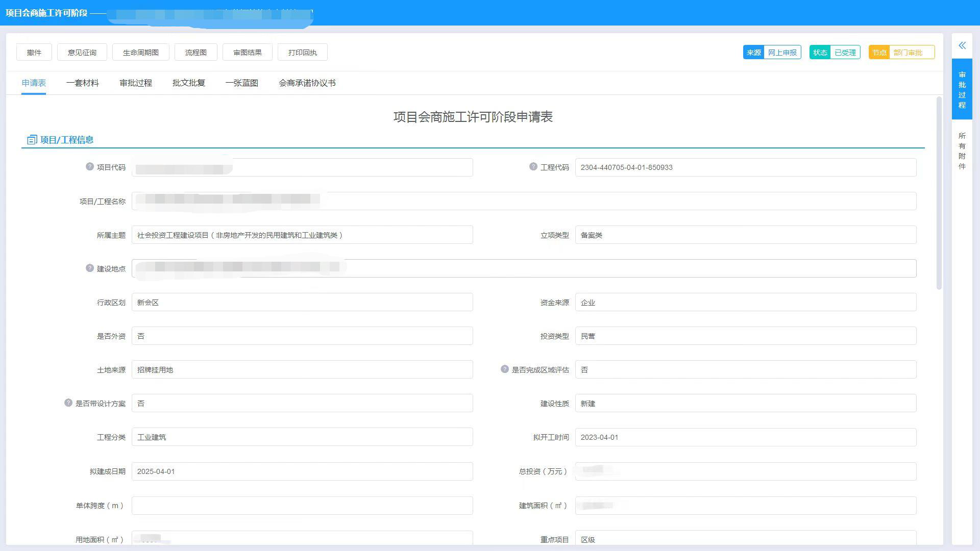This screenshot has width=980, height=551.
Task: Click the 项目/工程信息 section icon
Action: click(32, 139)
